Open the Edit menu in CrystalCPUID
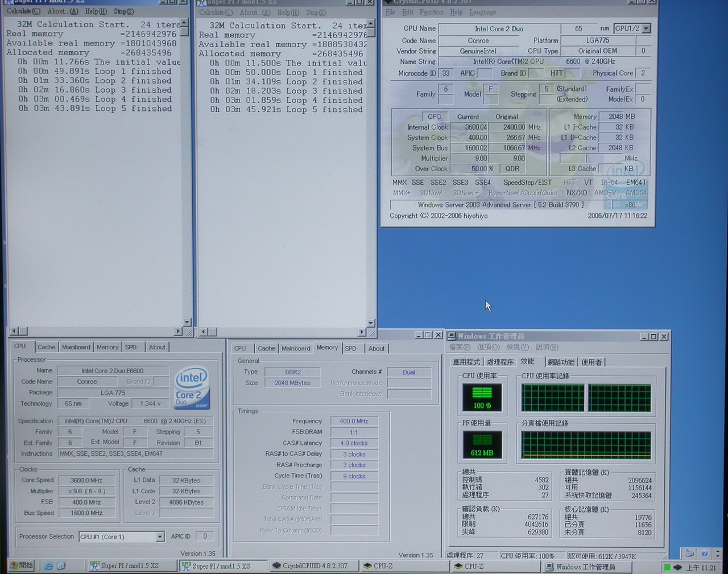Viewport: 728px width, 574px height. point(408,12)
